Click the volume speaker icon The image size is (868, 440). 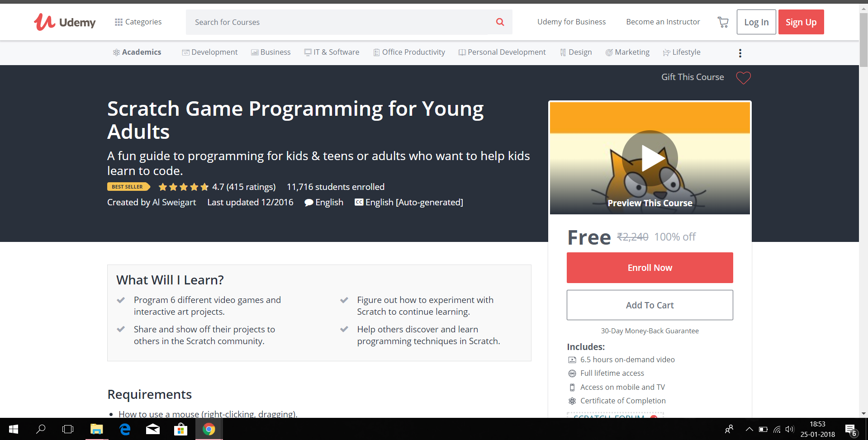[790, 429]
